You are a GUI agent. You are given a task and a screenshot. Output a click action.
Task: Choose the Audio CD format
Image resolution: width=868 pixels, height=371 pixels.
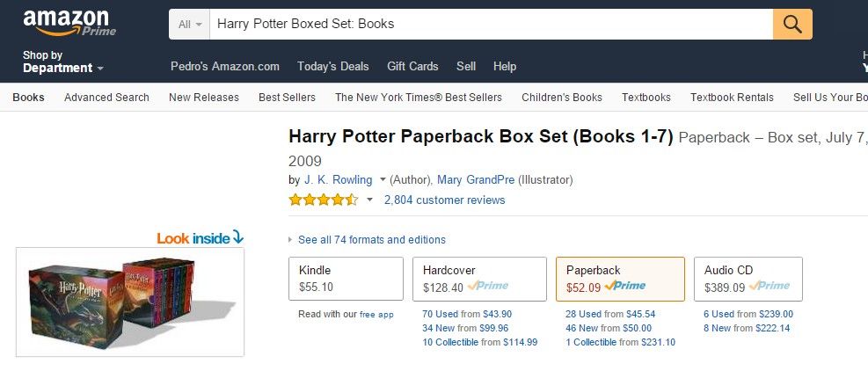(x=748, y=278)
